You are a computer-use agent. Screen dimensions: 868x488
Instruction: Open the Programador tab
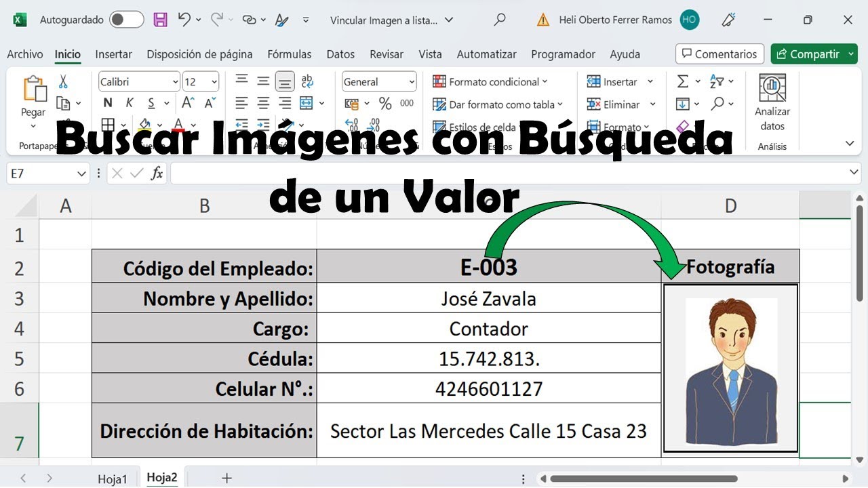(x=563, y=54)
